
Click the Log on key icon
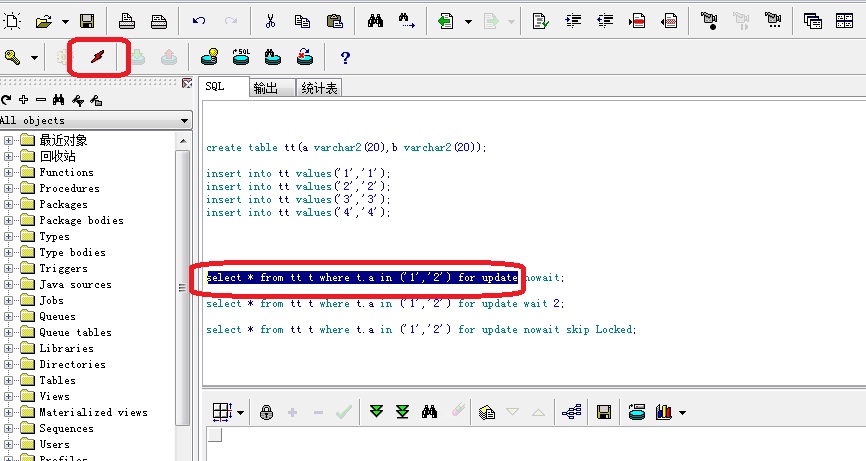[x=12, y=57]
